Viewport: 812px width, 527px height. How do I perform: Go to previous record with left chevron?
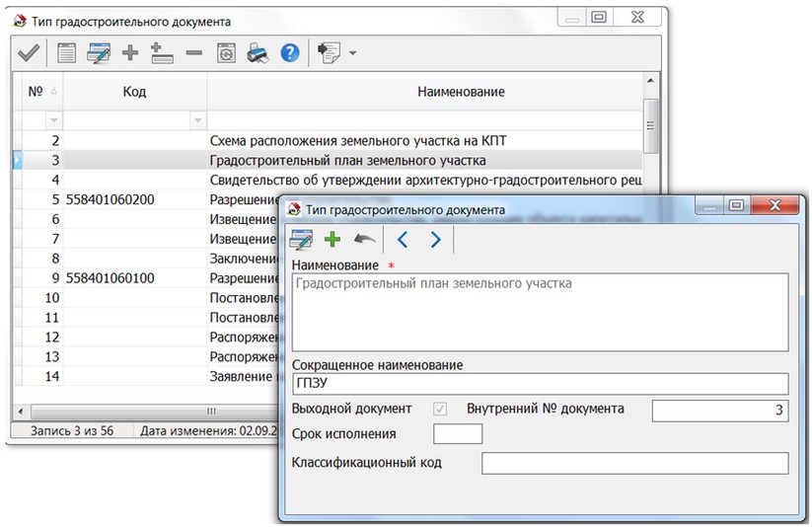402,239
